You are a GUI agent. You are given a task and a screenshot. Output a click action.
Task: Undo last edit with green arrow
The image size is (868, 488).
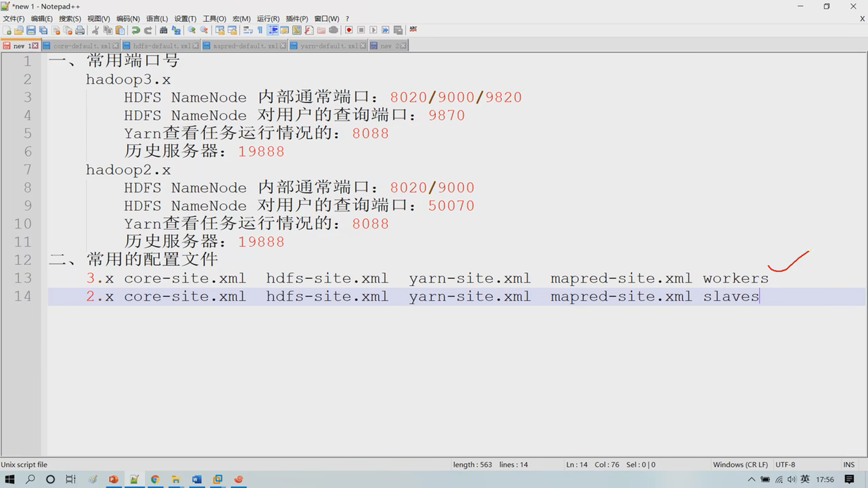point(136,30)
